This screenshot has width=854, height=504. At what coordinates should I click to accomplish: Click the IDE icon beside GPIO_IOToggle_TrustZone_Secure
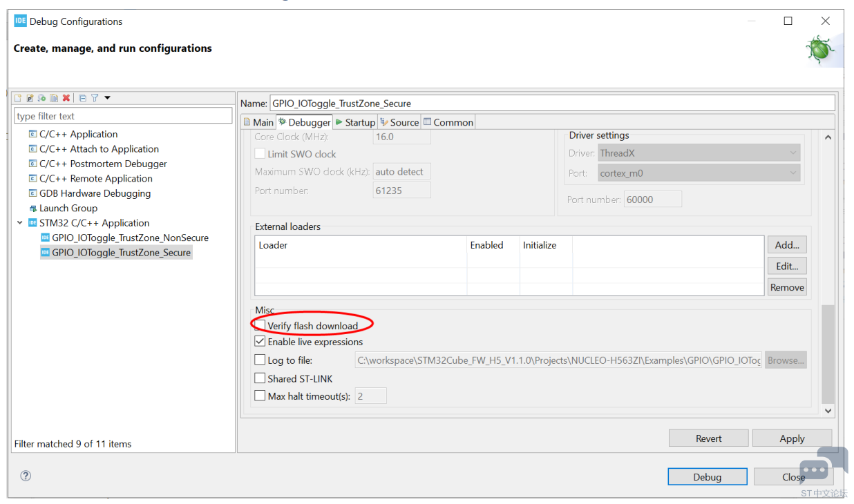click(46, 253)
